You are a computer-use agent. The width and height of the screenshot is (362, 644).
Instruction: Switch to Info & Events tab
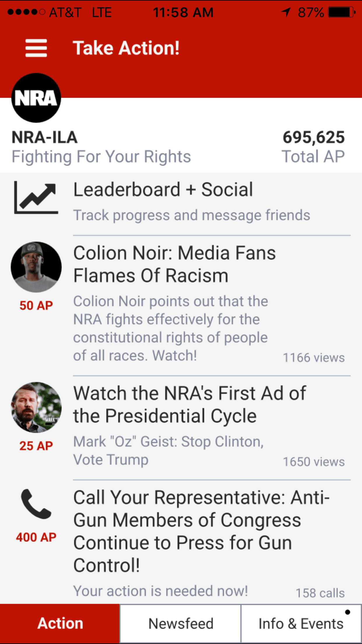301,624
